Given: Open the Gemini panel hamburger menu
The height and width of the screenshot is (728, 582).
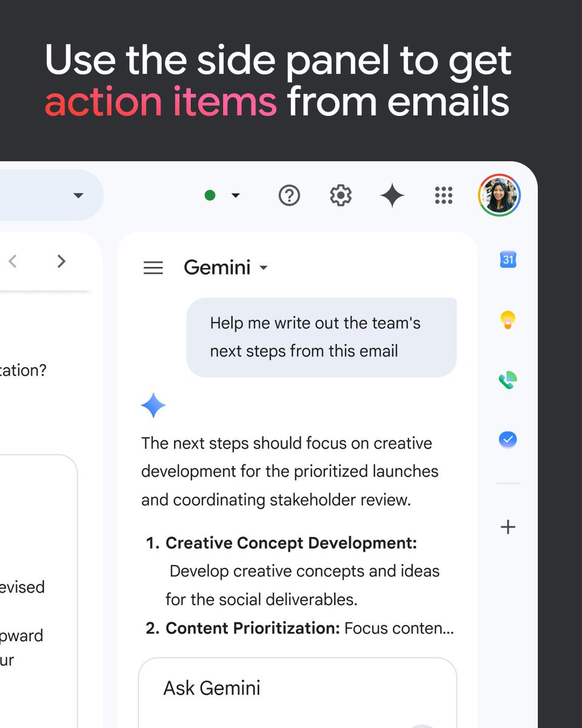Looking at the screenshot, I should (x=153, y=268).
